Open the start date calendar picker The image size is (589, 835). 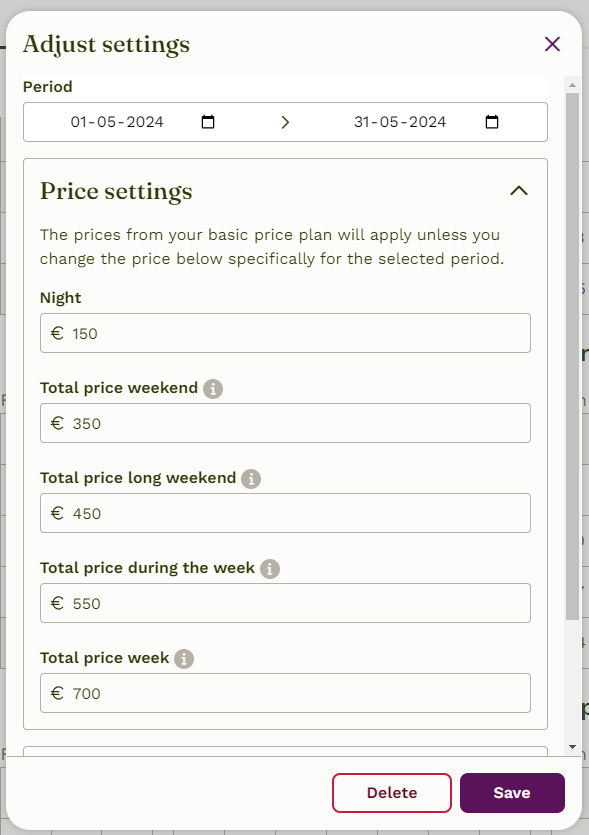coord(208,122)
